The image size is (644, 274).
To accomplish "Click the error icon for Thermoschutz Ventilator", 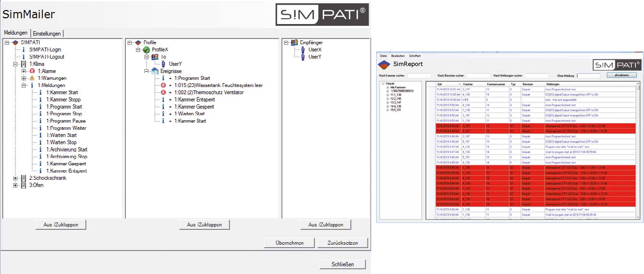I will click(x=163, y=92).
